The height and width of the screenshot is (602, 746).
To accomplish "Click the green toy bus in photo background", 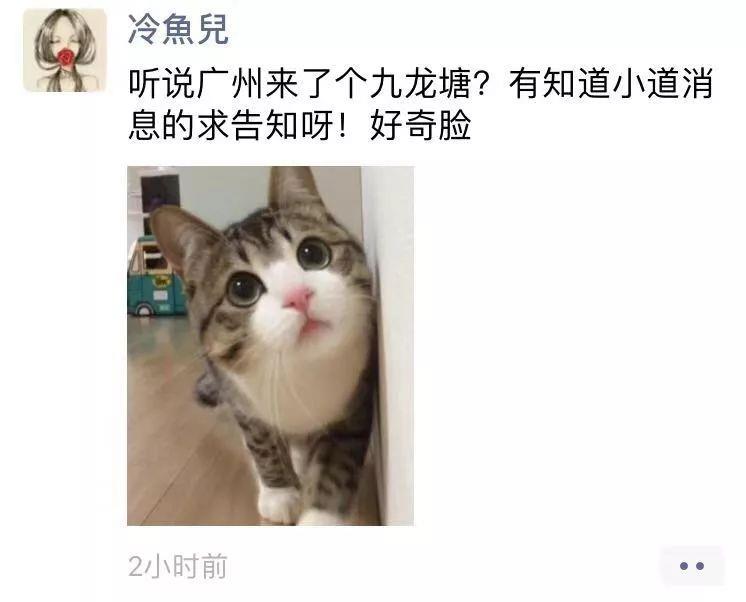I will pyautogui.click(x=155, y=278).
